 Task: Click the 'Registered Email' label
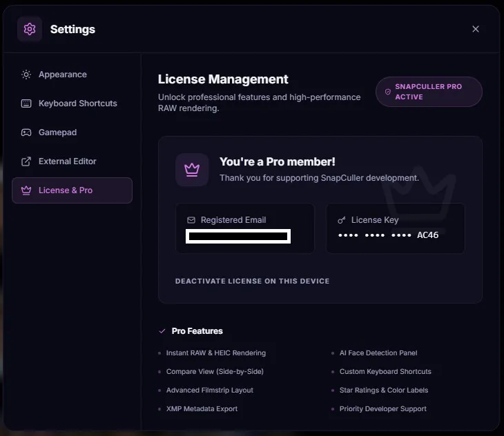coord(233,220)
